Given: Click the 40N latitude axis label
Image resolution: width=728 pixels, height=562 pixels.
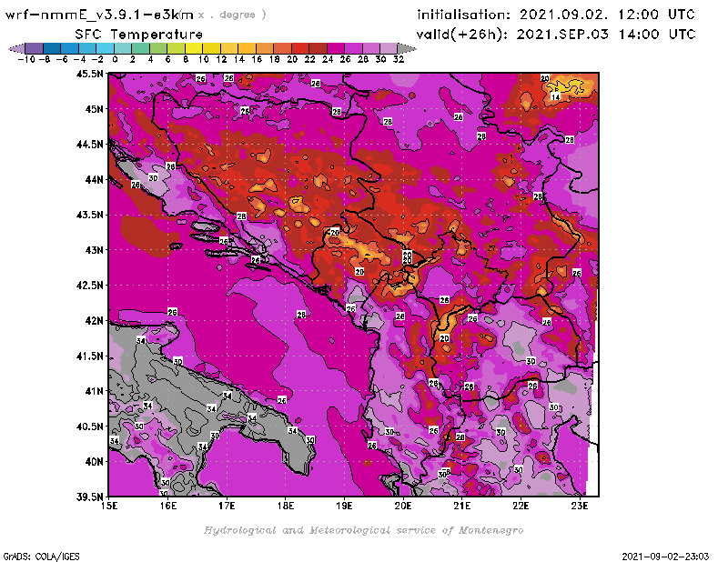Looking at the screenshot, I should [x=94, y=462].
